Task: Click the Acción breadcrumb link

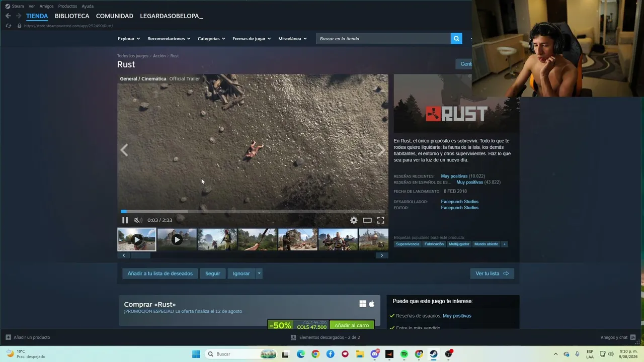Action: (159, 56)
